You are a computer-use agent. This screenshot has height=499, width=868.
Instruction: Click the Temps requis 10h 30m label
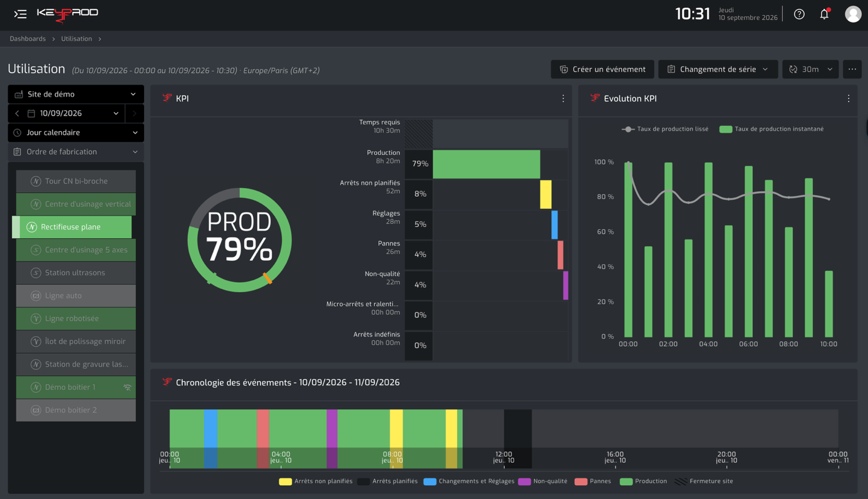(380, 126)
